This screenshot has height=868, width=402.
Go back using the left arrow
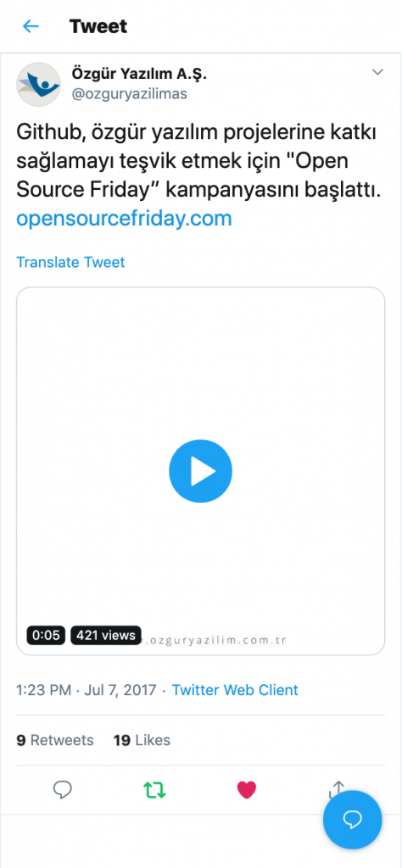(x=31, y=26)
